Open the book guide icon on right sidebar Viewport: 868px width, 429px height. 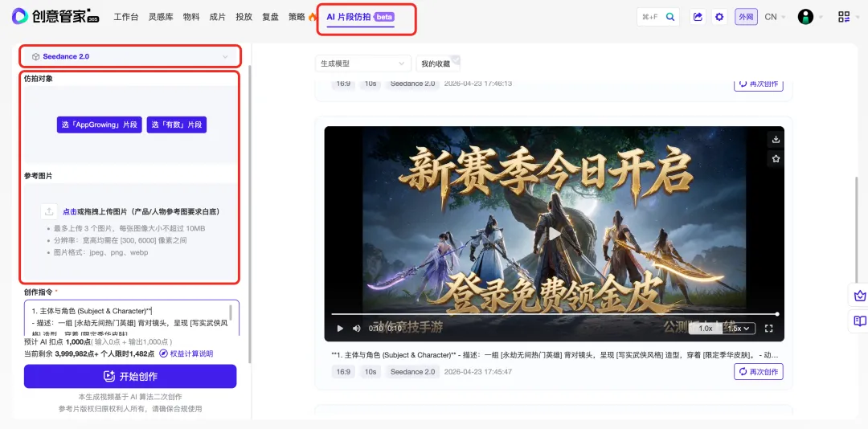pyautogui.click(x=859, y=321)
